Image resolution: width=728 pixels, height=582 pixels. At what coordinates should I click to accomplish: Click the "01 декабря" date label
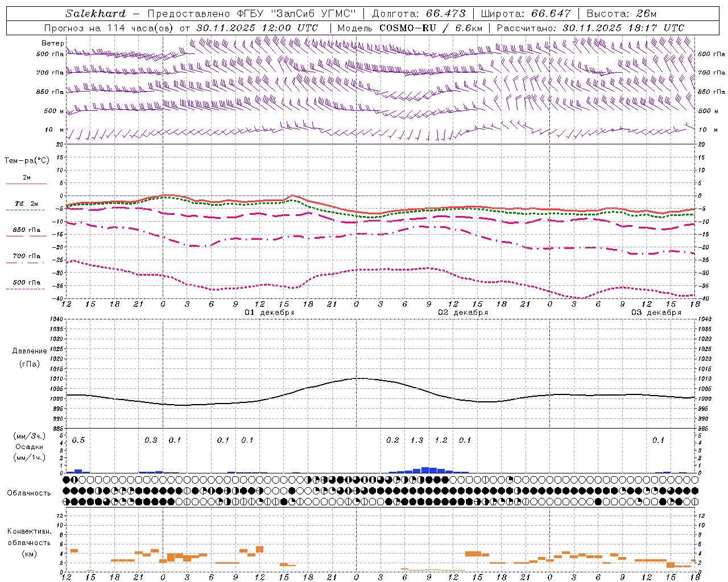pyautogui.click(x=270, y=313)
